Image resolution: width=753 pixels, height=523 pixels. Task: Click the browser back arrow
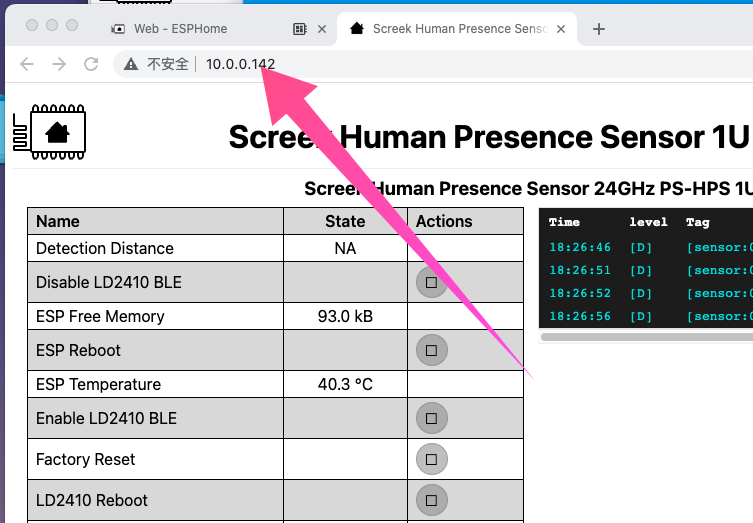(x=27, y=64)
